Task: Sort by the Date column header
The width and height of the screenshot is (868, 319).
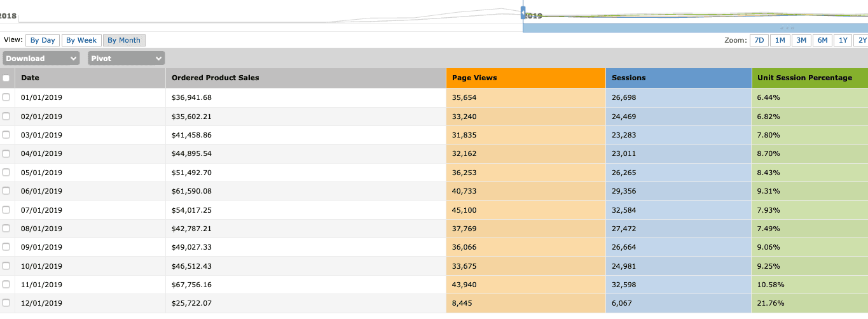Action: tap(90, 78)
